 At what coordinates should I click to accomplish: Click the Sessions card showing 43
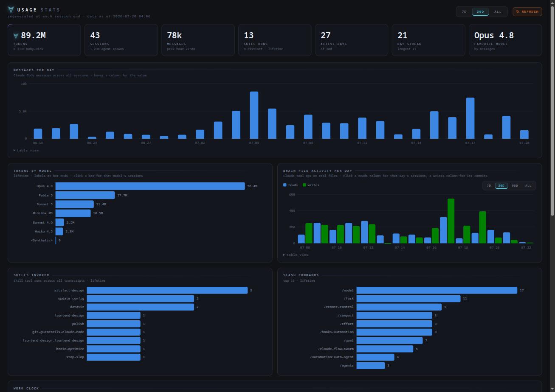pyautogui.click(x=121, y=40)
